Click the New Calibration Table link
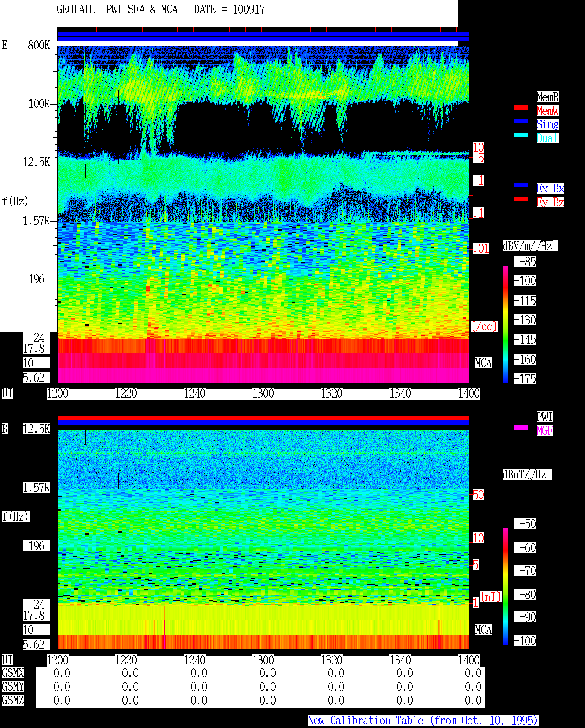The height and width of the screenshot is (728, 585). coord(423,721)
